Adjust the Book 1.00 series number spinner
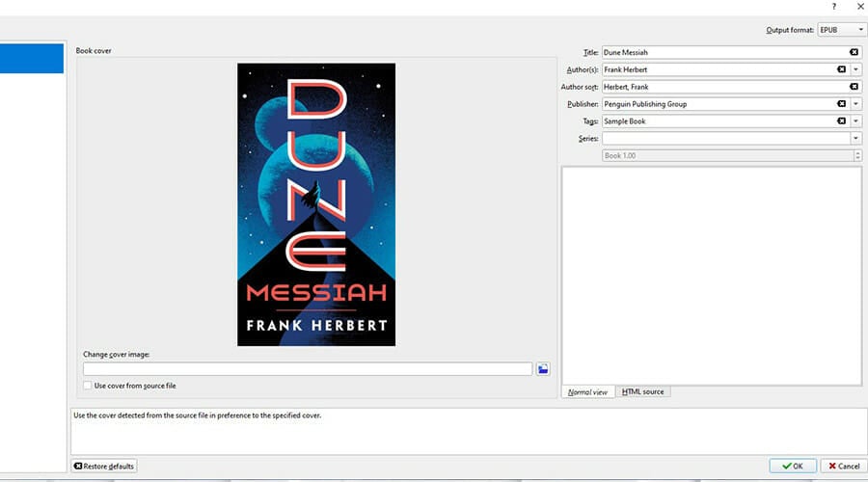 (857, 155)
